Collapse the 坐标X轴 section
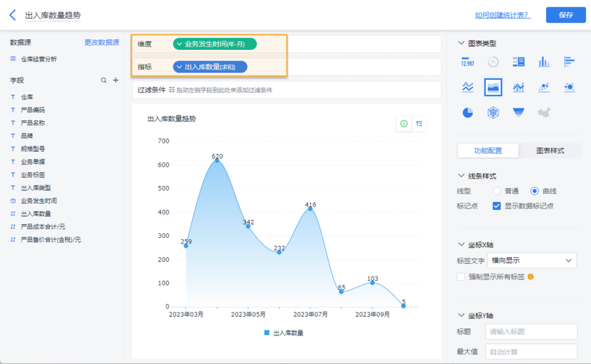 coord(461,245)
